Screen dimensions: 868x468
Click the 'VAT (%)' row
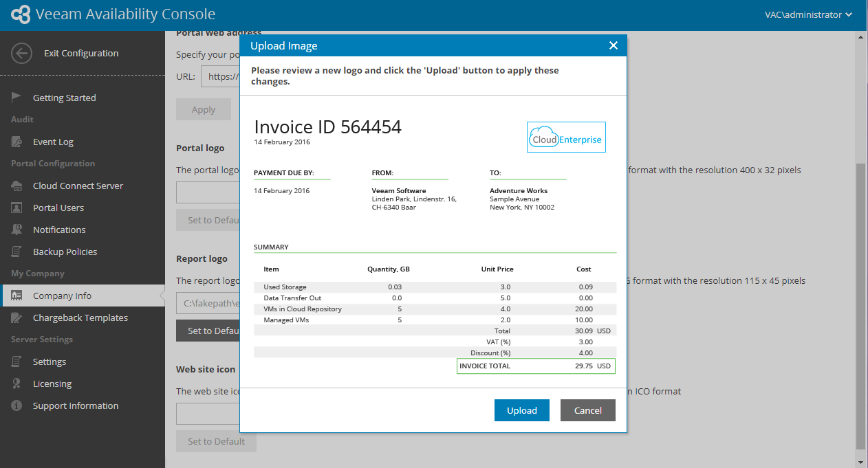coord(435,342)
